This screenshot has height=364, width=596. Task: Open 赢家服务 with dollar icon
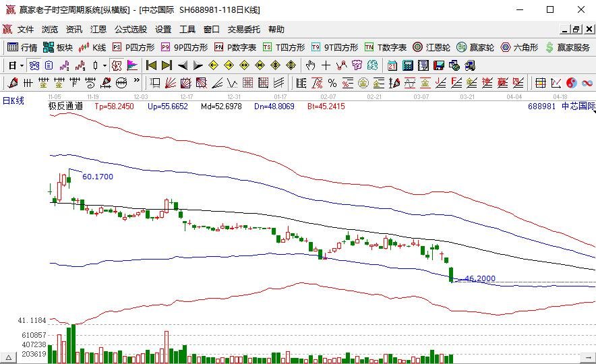(568, 47)
